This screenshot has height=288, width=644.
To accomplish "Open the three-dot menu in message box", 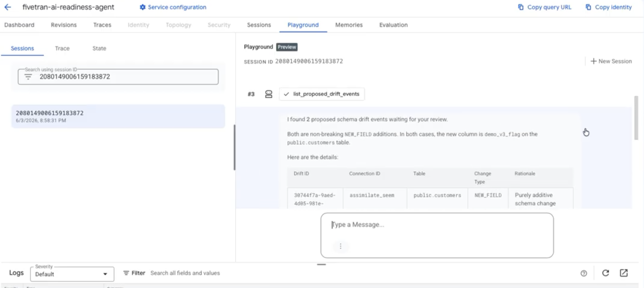I will point(340,246).
